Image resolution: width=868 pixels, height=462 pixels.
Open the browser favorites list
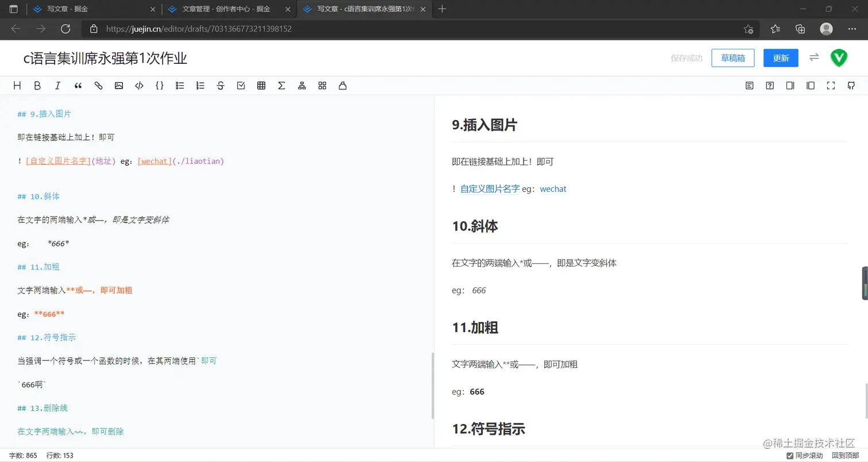pos(776,29)
